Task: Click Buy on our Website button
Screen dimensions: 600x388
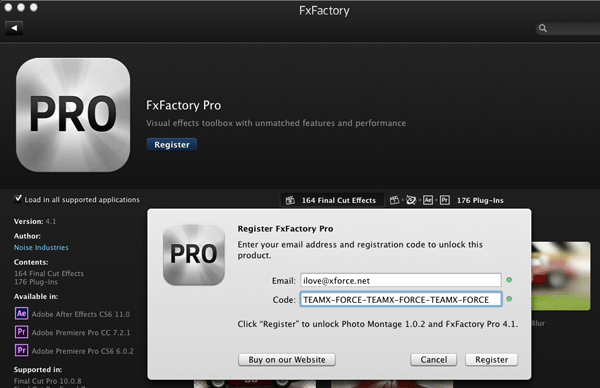Action: pos(287,360)
